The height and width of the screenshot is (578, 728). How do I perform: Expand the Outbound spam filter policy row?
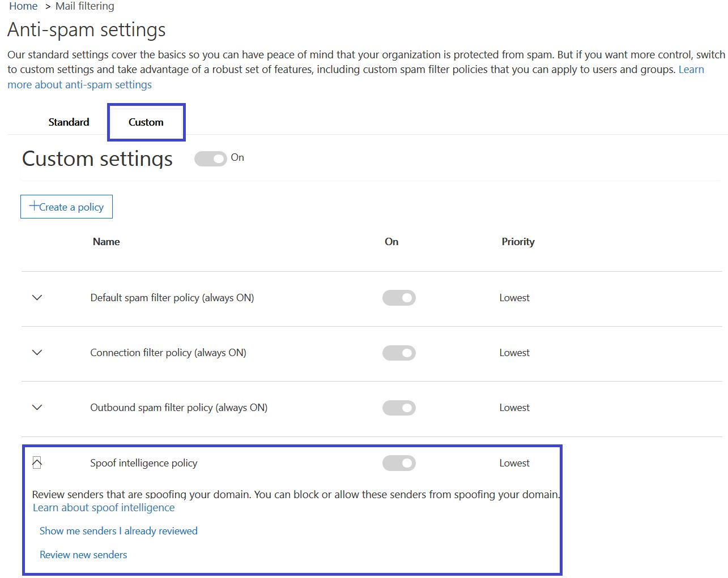pyautogui.click(x=36, y=407)
